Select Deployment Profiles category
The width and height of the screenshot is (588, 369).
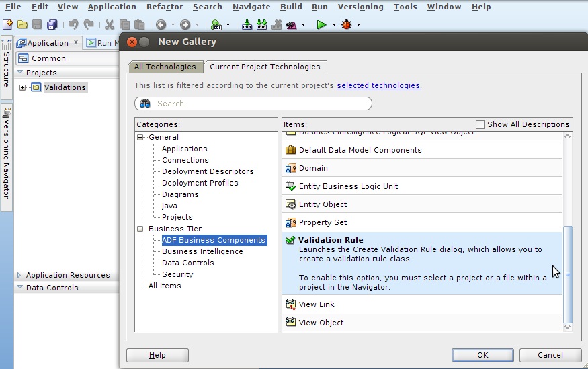200,183
